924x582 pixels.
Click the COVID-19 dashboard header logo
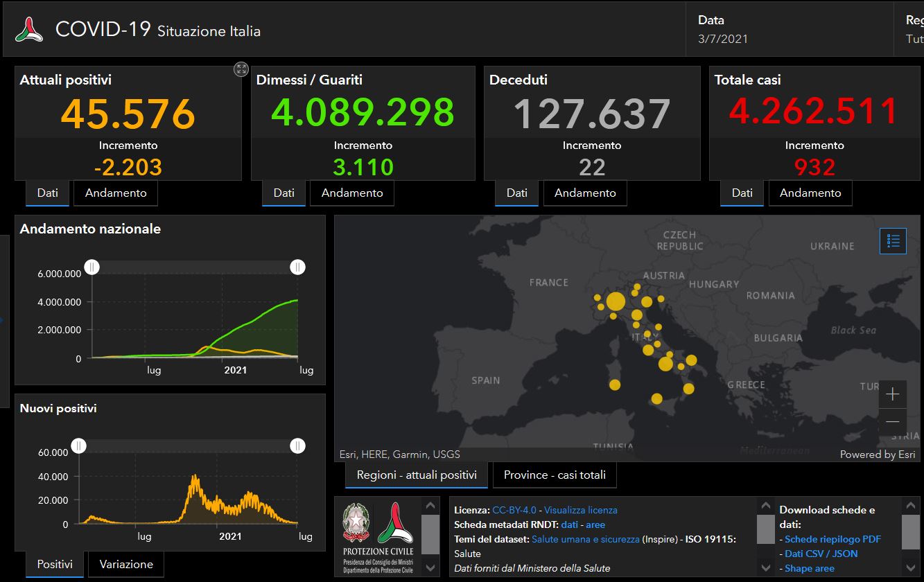click(x=29, y=30)
